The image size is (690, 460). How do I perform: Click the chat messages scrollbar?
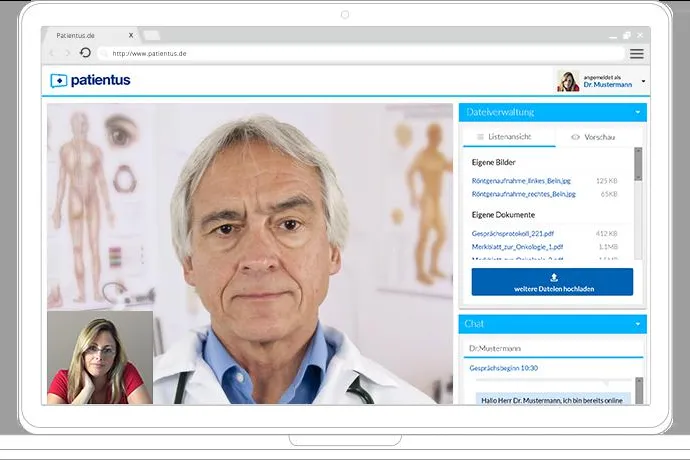639,390
